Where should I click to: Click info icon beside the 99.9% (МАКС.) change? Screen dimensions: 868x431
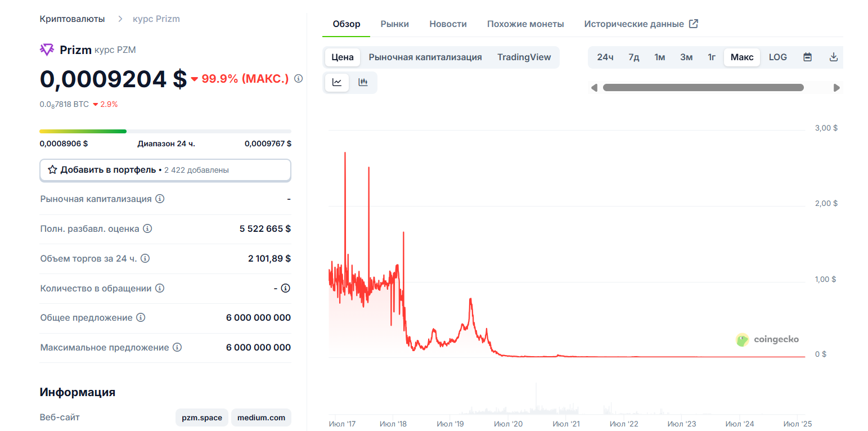point(298,79)
